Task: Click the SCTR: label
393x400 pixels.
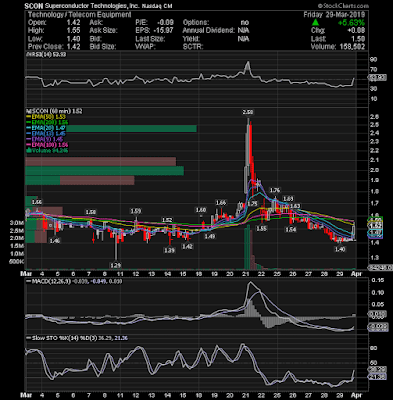Action: point(193,47)
